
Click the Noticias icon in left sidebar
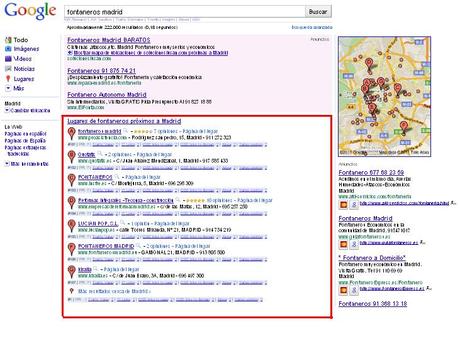click(8, 69)
